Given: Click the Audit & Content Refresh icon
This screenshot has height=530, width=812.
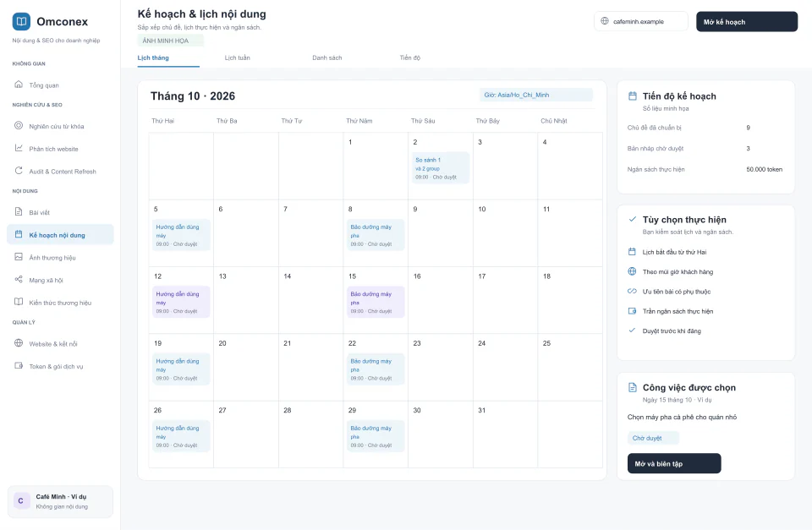Looking at the screenshot, I should pyautogui.click(x=19, y=171).
